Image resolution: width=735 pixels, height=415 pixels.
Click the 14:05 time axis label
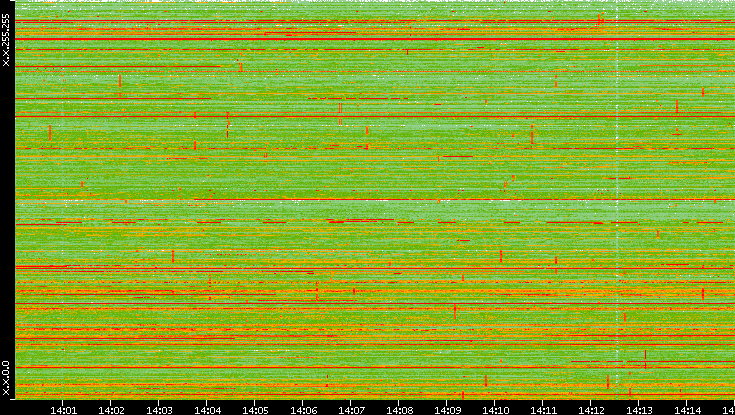click(255, 410)
